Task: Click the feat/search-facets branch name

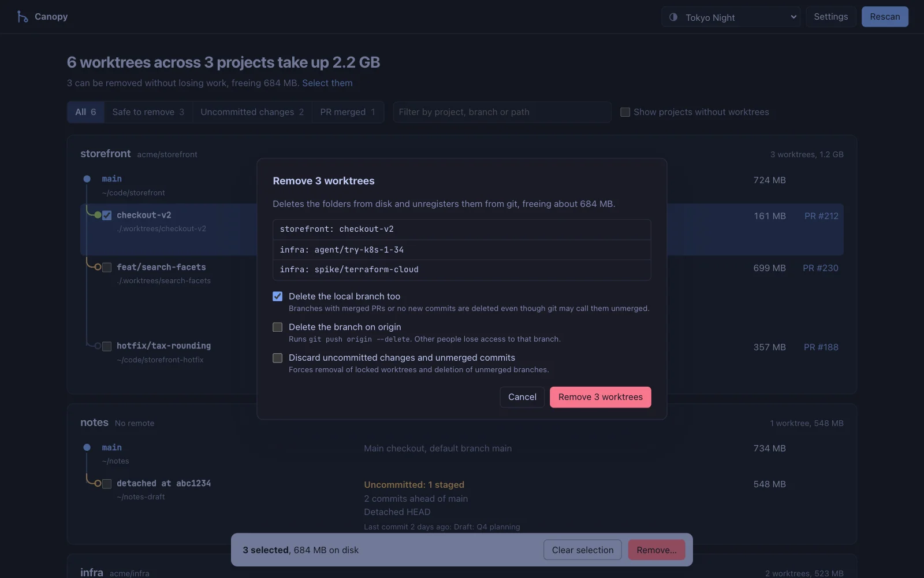Action: pyautogui.click(x=161, y=267)
